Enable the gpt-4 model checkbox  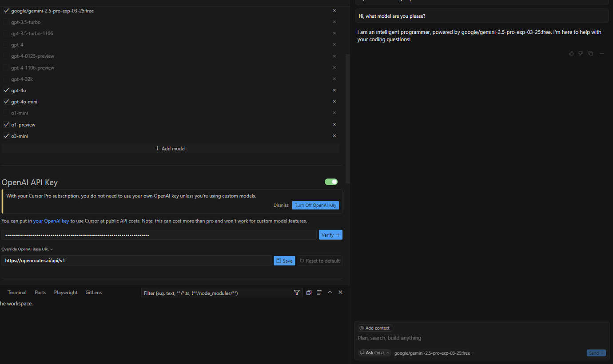6,44
